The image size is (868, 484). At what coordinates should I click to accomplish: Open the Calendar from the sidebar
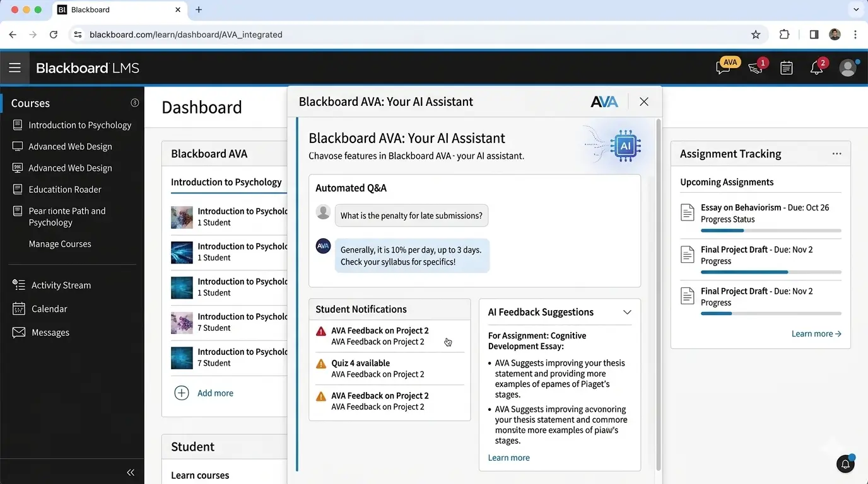(x=49, y=309)
